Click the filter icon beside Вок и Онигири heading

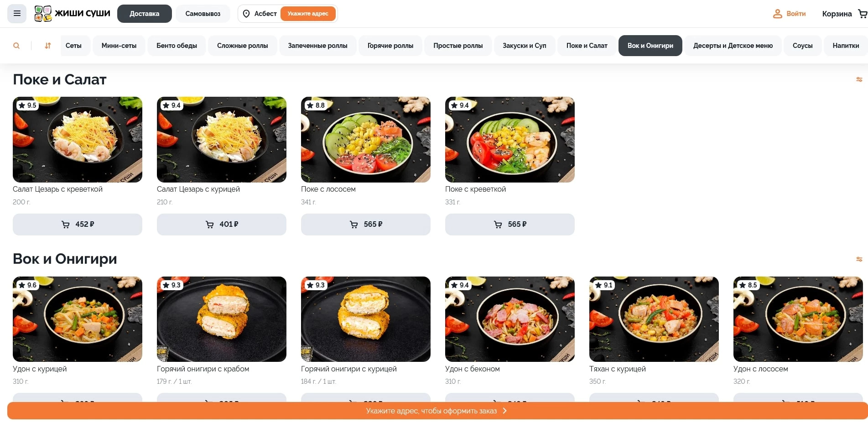pos(859,259)
